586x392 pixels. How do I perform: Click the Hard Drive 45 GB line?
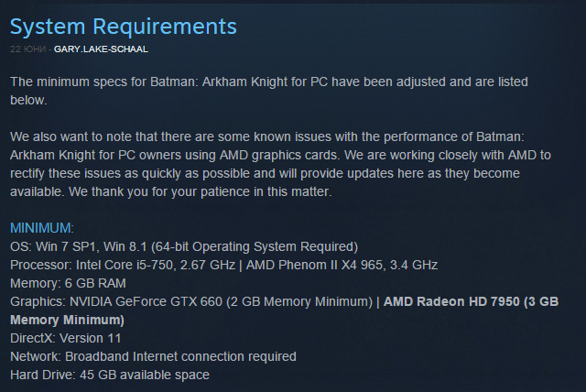pos(110,375)
